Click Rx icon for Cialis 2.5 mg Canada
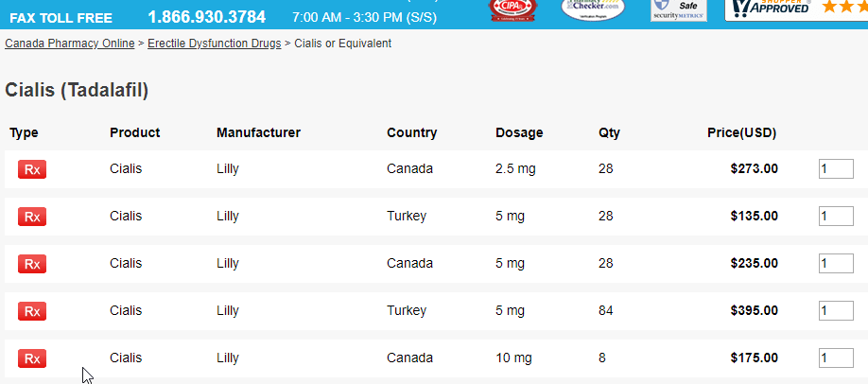The image size is (868, 384). pos(32,169)
